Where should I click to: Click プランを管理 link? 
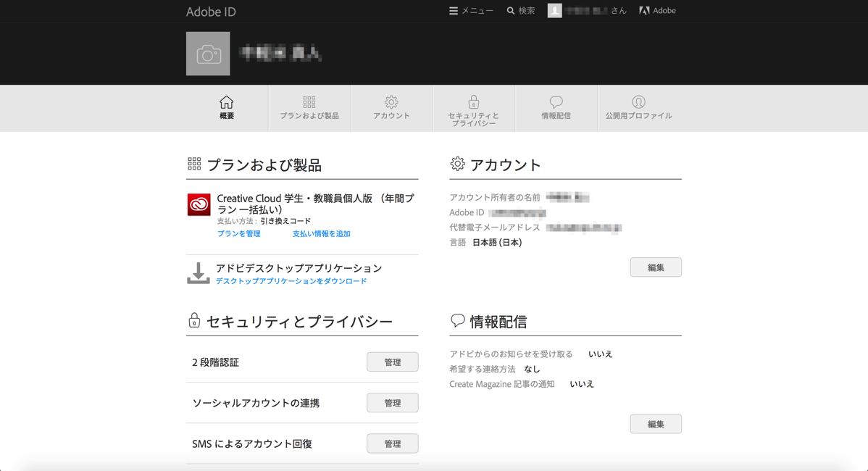[238, 233]
